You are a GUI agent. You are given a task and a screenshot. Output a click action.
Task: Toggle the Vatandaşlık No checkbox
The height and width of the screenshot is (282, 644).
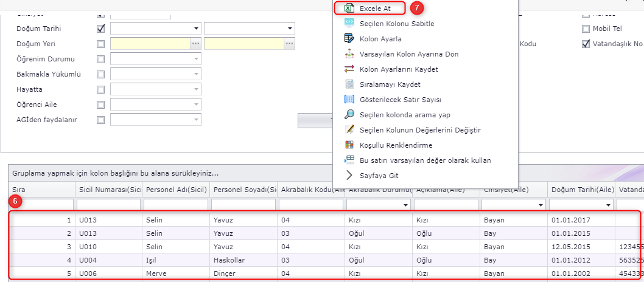[x=586, y=44]
